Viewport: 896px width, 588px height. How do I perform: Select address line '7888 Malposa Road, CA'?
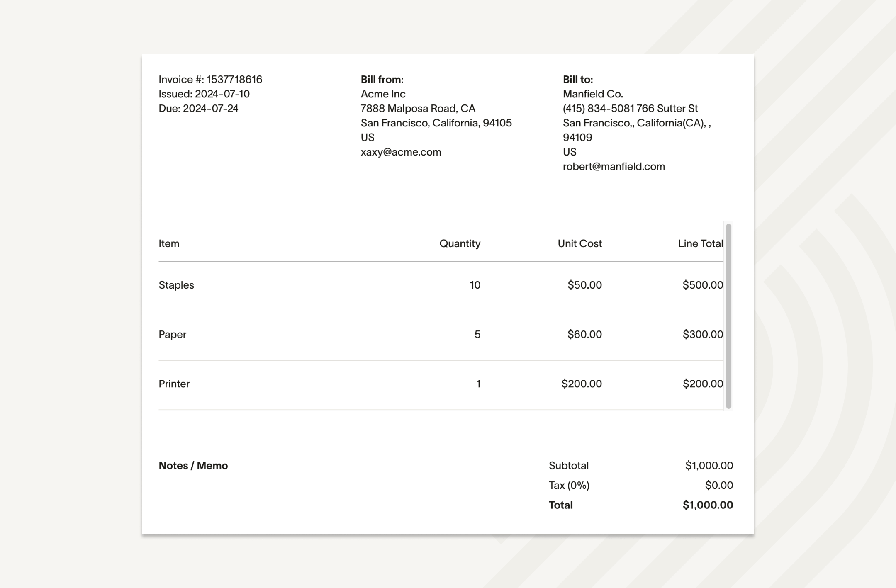click(418, 108)
